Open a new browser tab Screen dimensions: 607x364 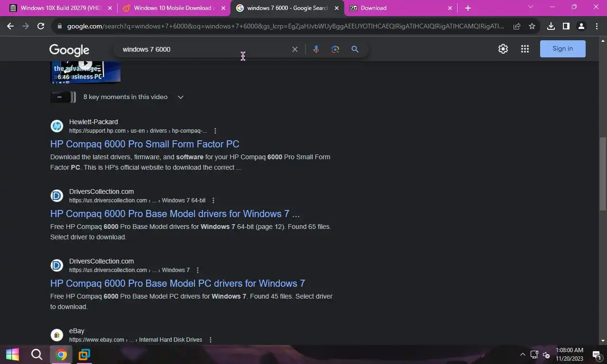468,8
